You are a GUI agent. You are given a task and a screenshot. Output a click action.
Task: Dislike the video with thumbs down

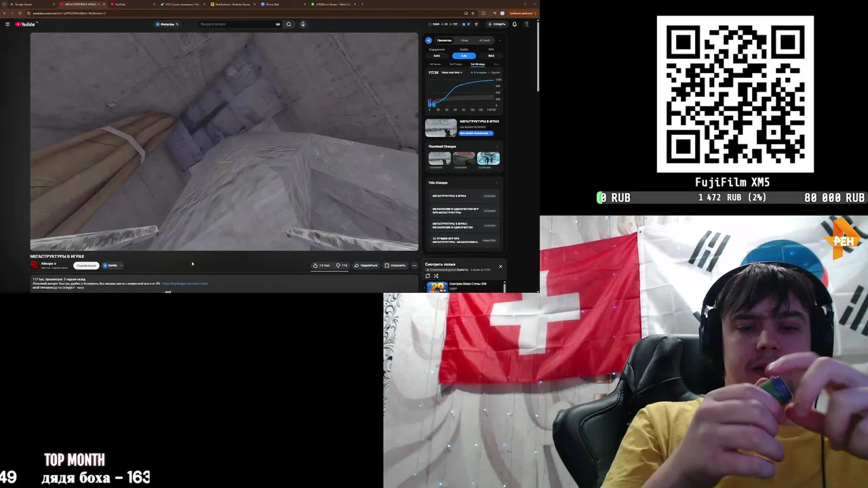point(342,266)
